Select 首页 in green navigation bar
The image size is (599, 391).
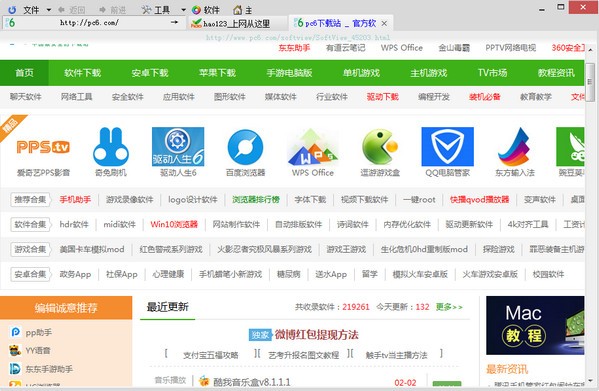click(24, 73)
